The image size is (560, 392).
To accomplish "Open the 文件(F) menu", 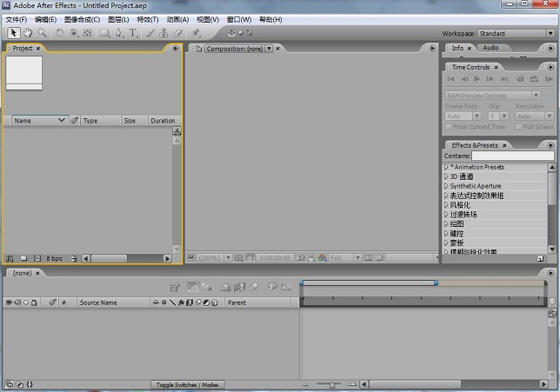I will [x=17, y=20].
